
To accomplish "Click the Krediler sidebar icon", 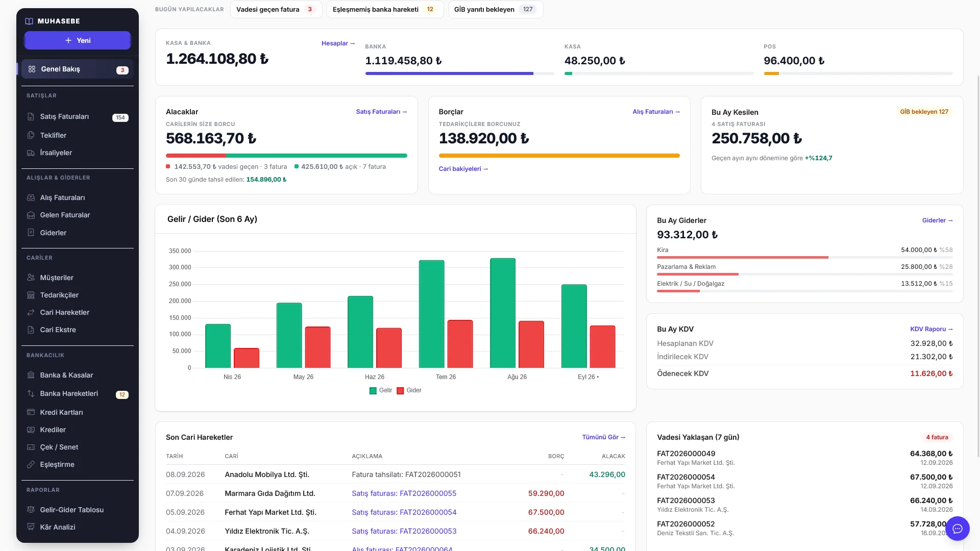I will (31, 430).
